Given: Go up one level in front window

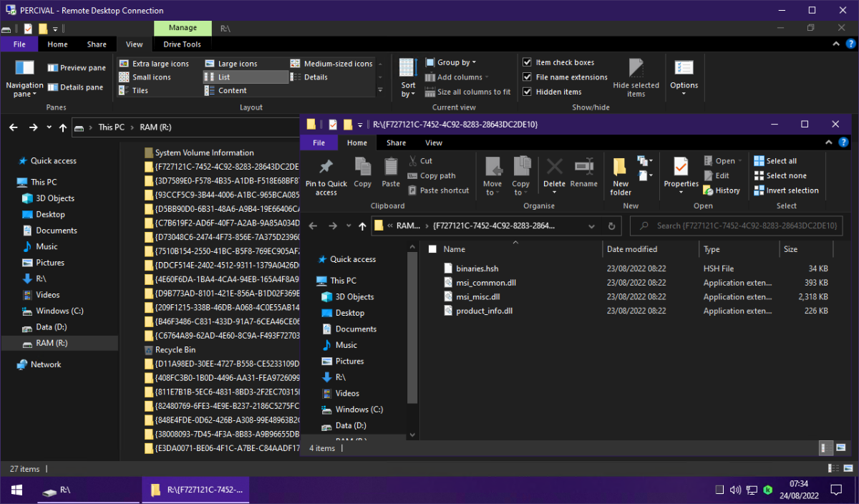Looking at the screenshot, I should (x=362, y=226).
